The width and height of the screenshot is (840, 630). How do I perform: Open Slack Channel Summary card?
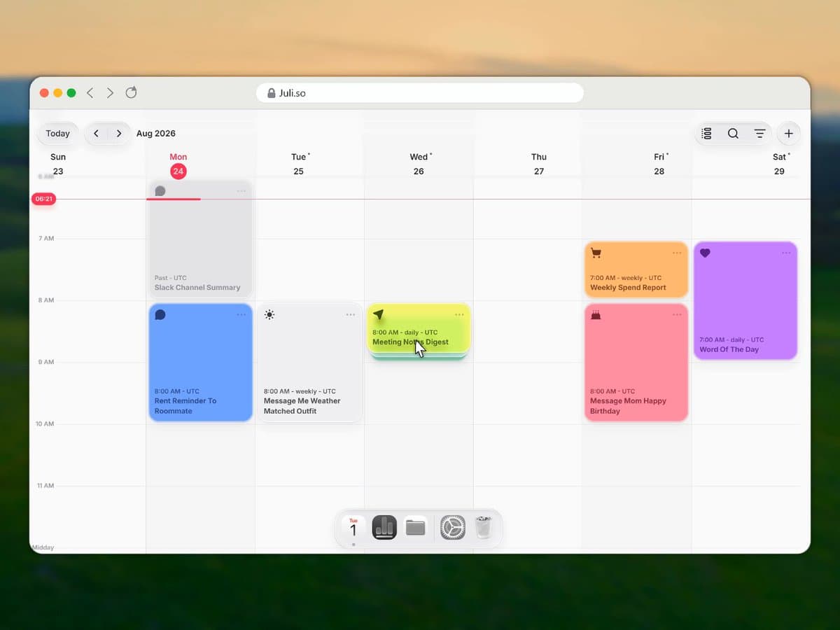tap(200, 239)
